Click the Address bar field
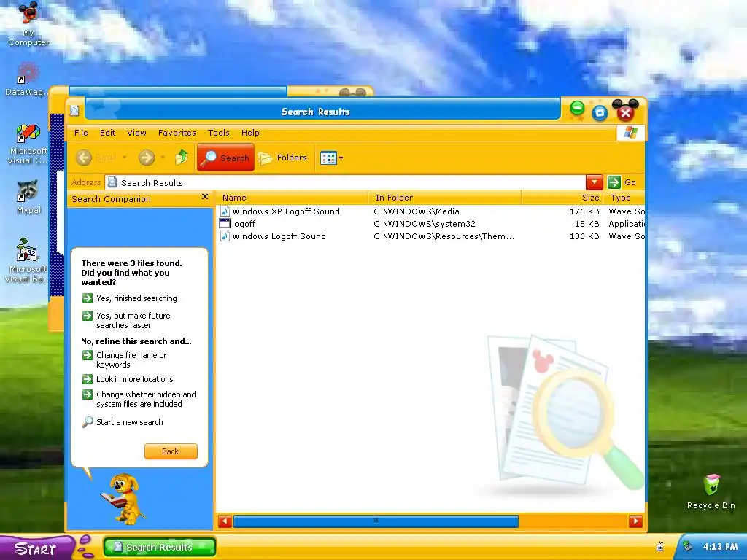The image size is (747, 560). [345, 182]
